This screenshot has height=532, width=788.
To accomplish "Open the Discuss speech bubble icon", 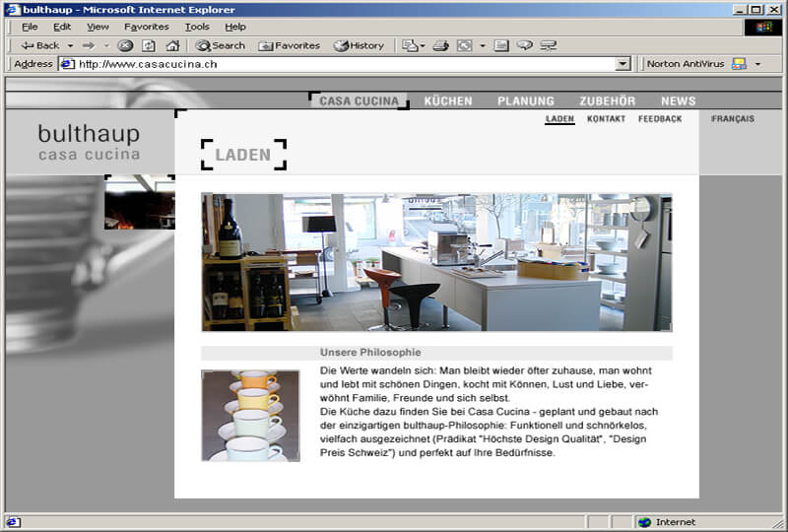I will click(x=525, y=45).
